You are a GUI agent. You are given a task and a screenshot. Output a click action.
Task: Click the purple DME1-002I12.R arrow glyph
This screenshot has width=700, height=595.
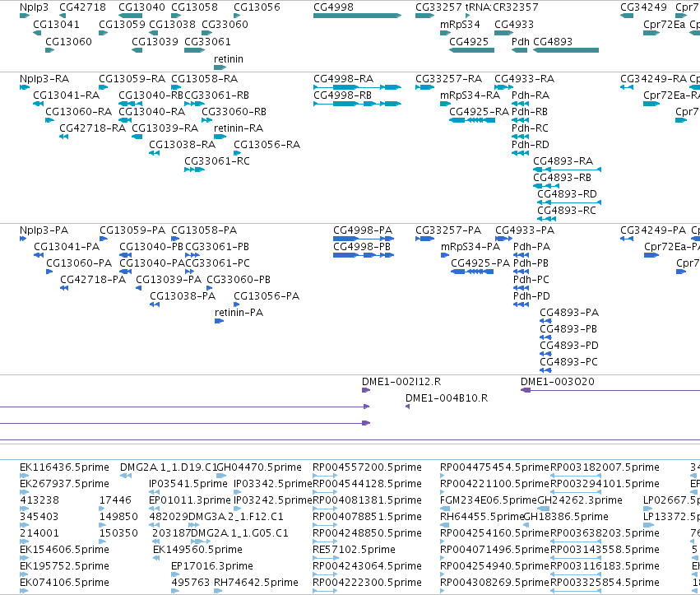coord(365,390)
